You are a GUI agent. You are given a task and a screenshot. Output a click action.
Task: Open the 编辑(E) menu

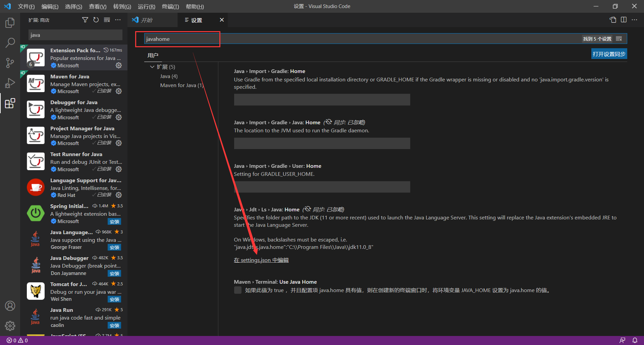(50, 6)
